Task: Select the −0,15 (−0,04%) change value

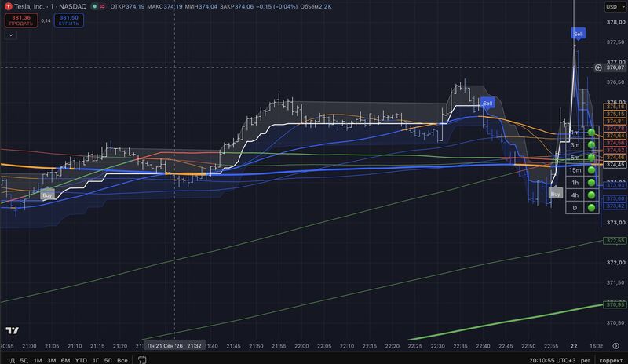Action: coord(277,6)
